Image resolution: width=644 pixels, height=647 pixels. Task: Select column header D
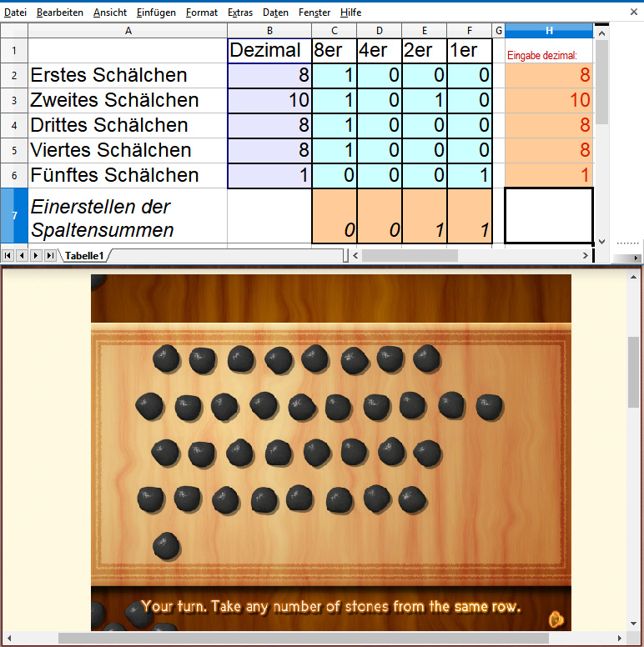(379, 31)
